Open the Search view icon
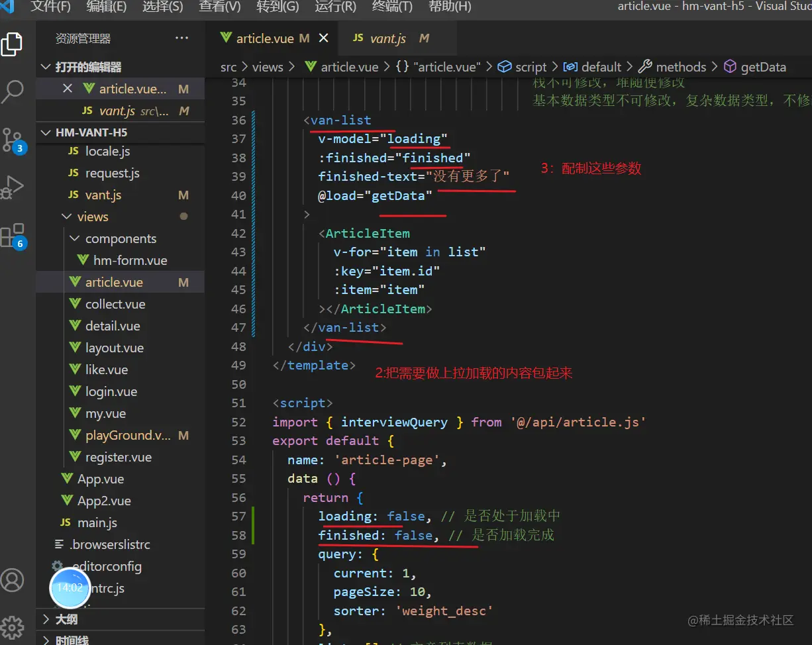812x645 pixels. pos(13,92)
